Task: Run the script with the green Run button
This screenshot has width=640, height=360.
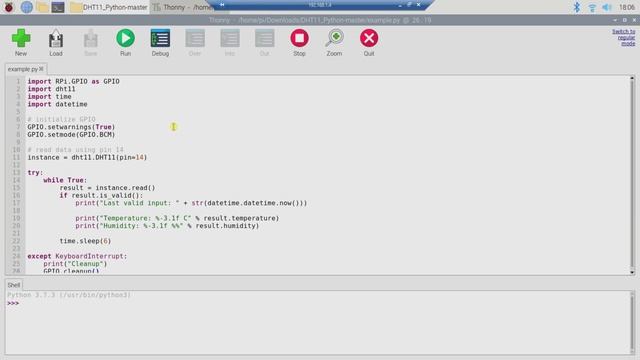Action: [125, 42]
